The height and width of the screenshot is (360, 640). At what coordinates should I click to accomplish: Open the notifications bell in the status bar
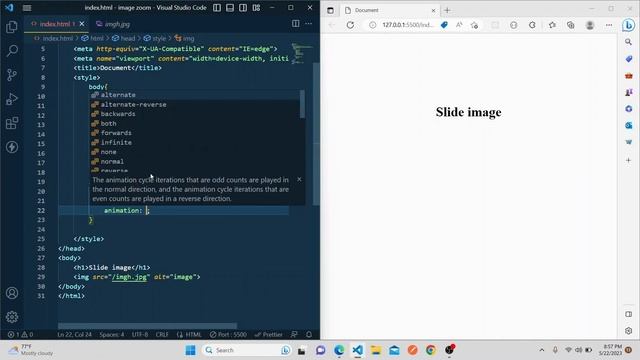(309, 335)
